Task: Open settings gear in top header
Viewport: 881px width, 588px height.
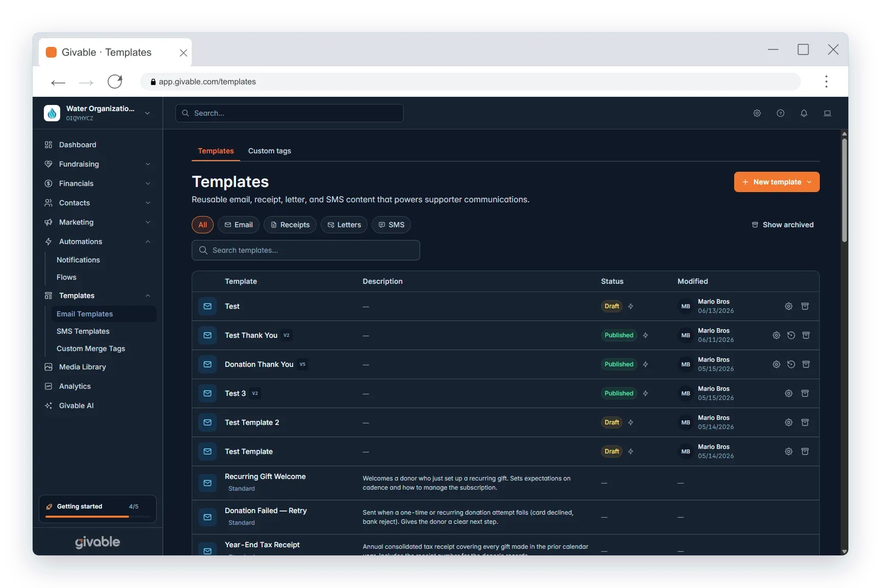Action: (757, 113)
